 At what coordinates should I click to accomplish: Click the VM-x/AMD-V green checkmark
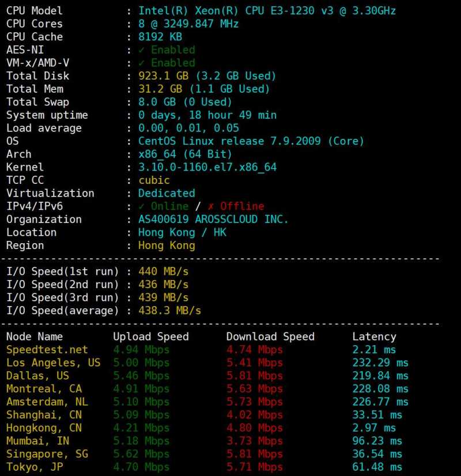point(142,63)
